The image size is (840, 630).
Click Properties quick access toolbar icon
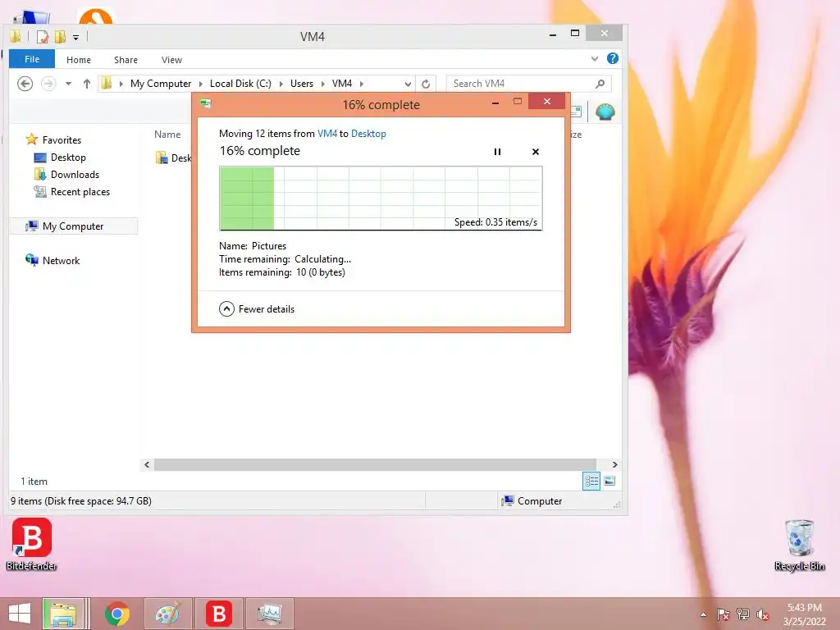coord(43,37)
